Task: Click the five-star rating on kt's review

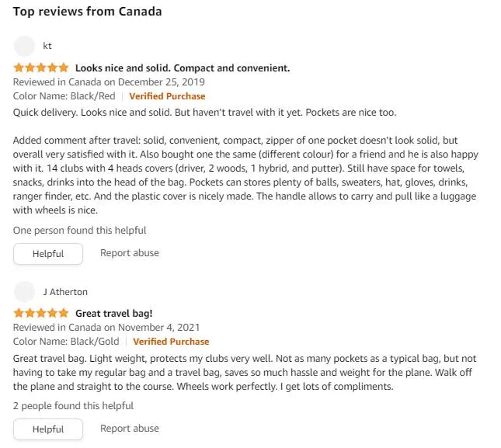Action: pos(41,68)
